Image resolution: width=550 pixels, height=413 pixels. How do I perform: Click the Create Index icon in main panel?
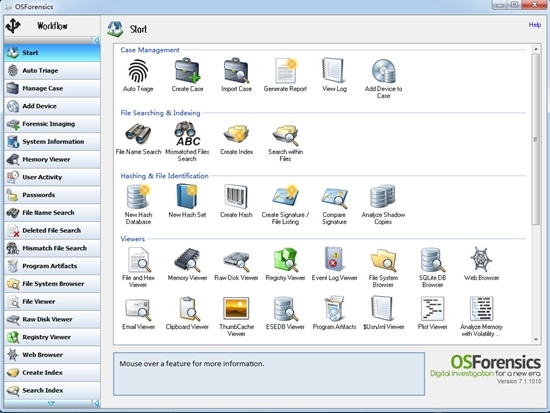236,134
